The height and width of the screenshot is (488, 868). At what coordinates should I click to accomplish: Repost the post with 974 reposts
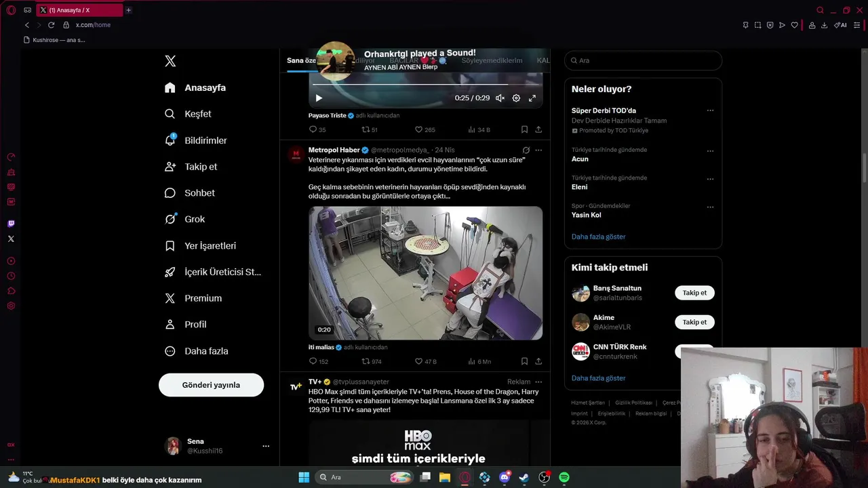click(x=372, y=361)
